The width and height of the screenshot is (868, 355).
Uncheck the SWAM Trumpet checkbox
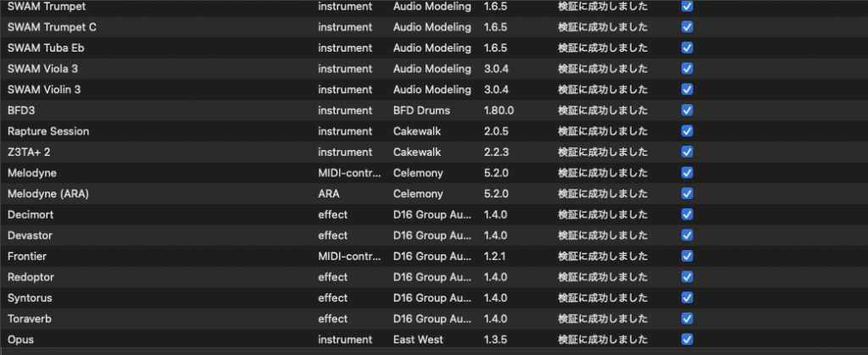tap(687, 6)
